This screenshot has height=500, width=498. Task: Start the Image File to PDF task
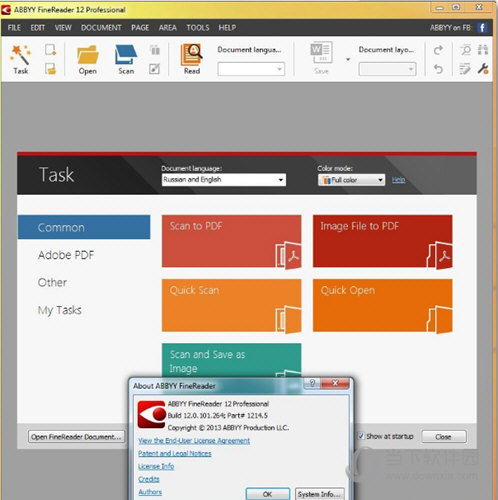(x=383, y=241)
